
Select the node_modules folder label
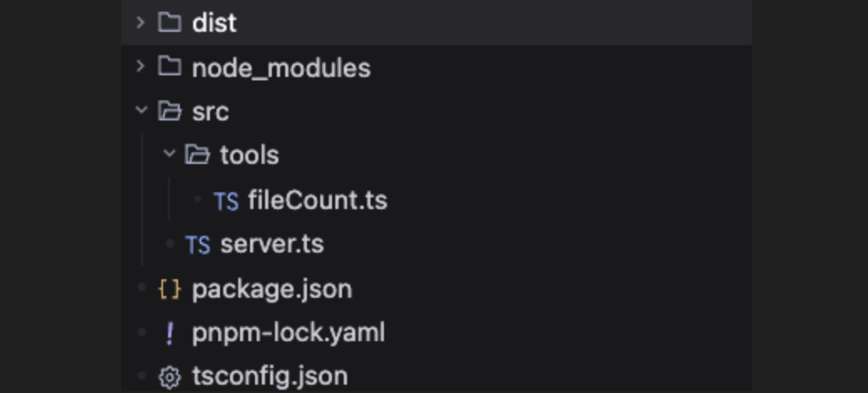(x=281, y=68)
